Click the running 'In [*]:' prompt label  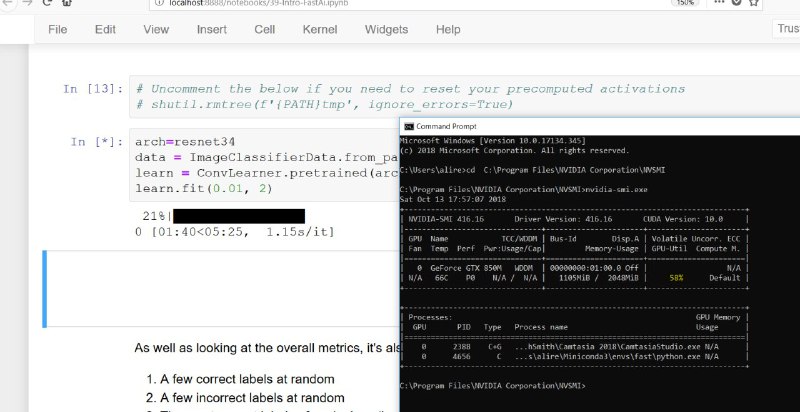(97, 142)
